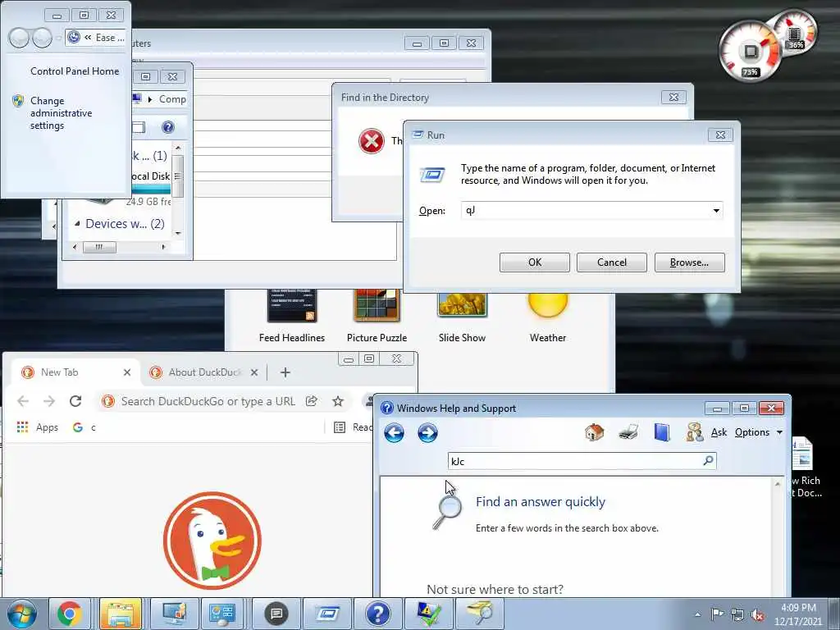Show hidden tray icons arrow
The width and height of the screenshot is (840, 630).
(x=697, y=614)
